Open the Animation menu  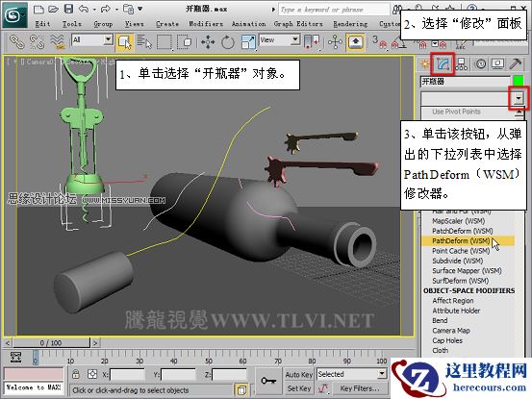point(249,24)
